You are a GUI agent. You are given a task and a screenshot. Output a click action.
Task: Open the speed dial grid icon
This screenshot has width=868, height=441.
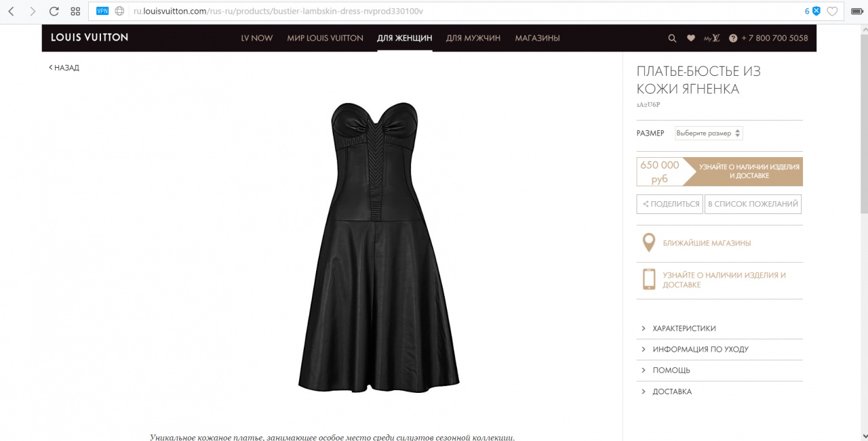point(75,12)
